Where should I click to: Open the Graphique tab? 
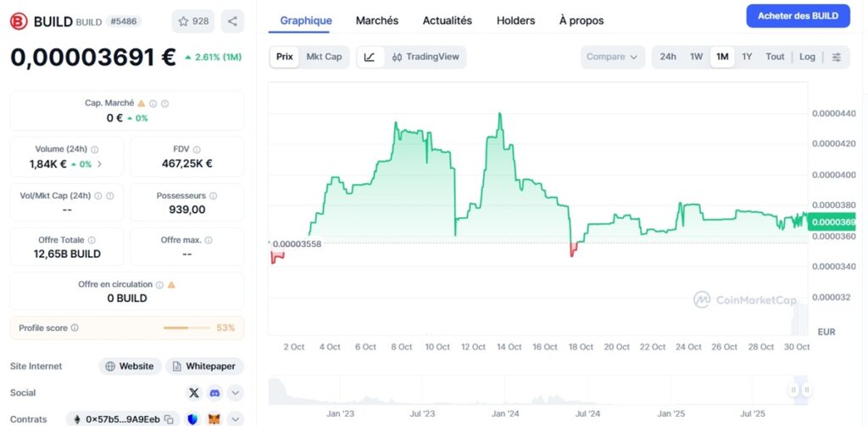(306, 21)
